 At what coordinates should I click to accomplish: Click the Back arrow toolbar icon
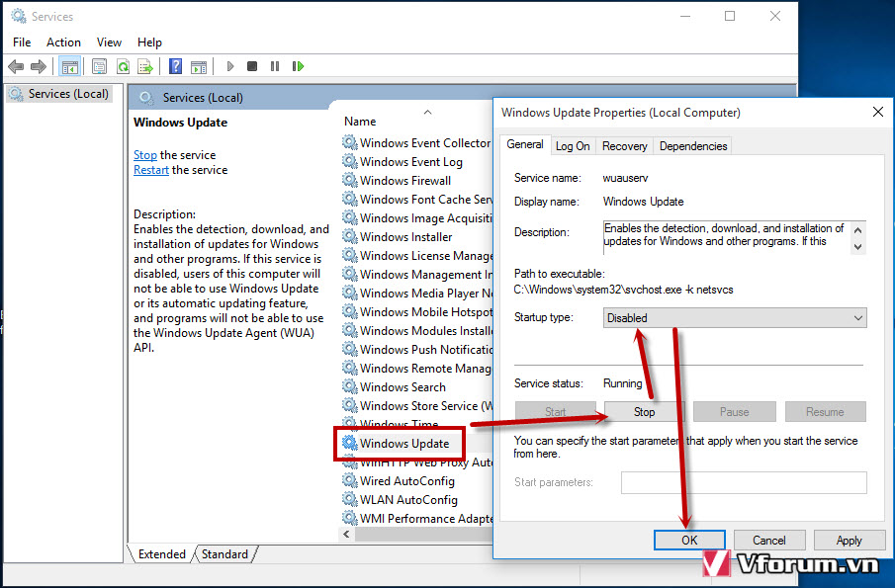pos(16,67)
